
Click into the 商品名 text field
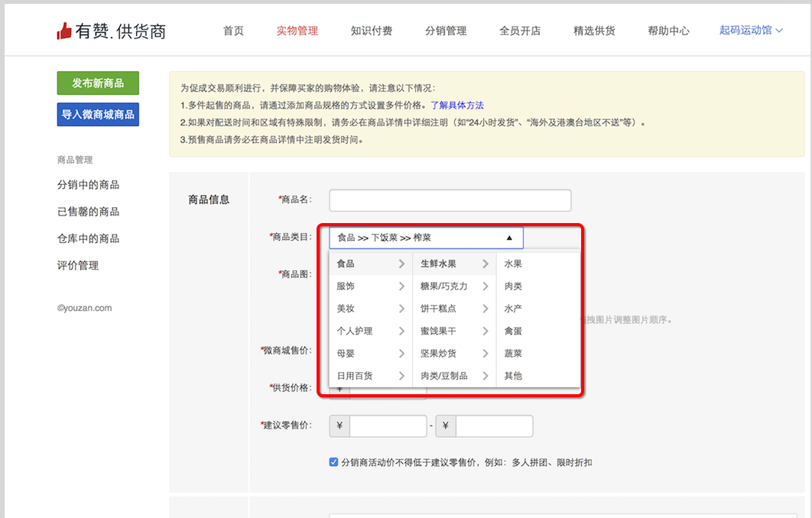450,200
